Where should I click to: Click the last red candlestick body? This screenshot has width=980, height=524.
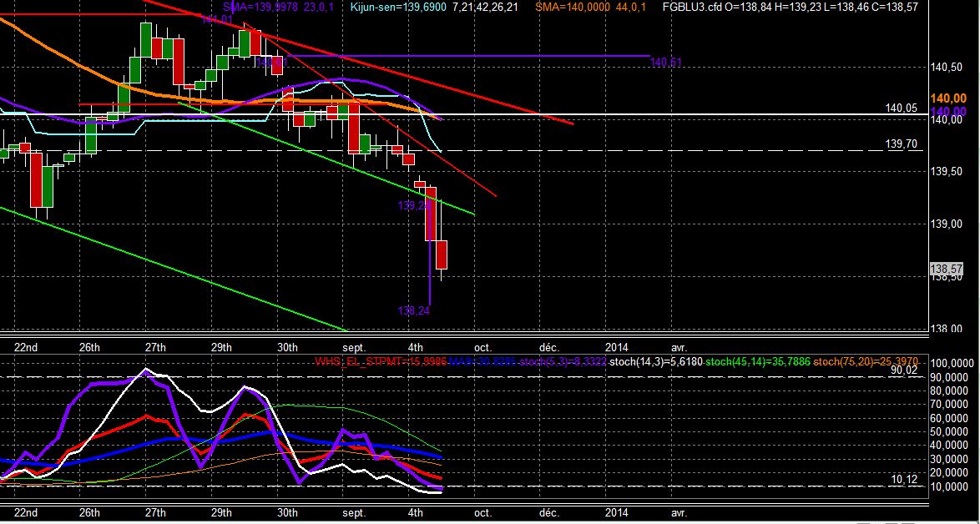[442, 254]
